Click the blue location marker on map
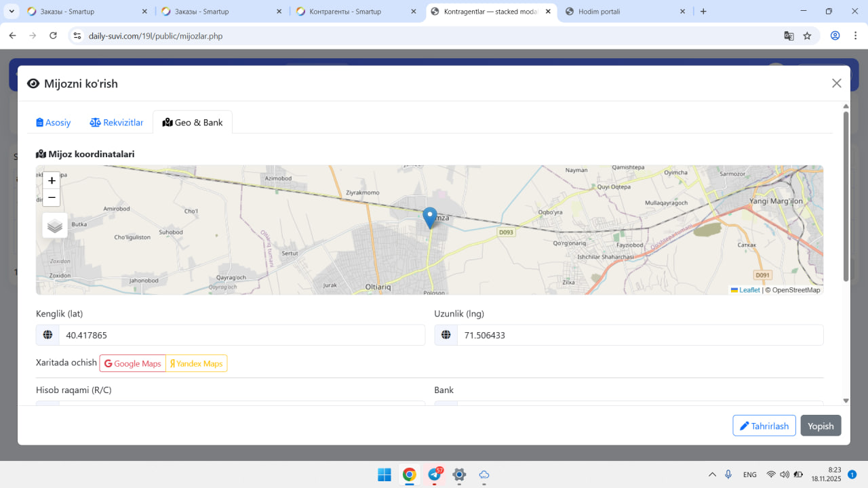The width and height of the screenshot is (868, 488). [x=429, y=218]
